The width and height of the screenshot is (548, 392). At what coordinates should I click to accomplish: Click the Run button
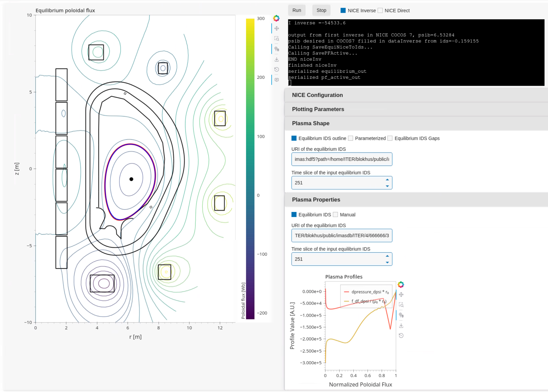297,10
